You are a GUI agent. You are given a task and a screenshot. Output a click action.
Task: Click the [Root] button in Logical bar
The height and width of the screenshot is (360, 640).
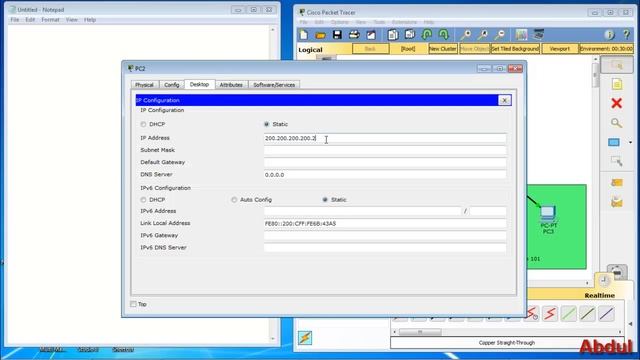point(408,49)
